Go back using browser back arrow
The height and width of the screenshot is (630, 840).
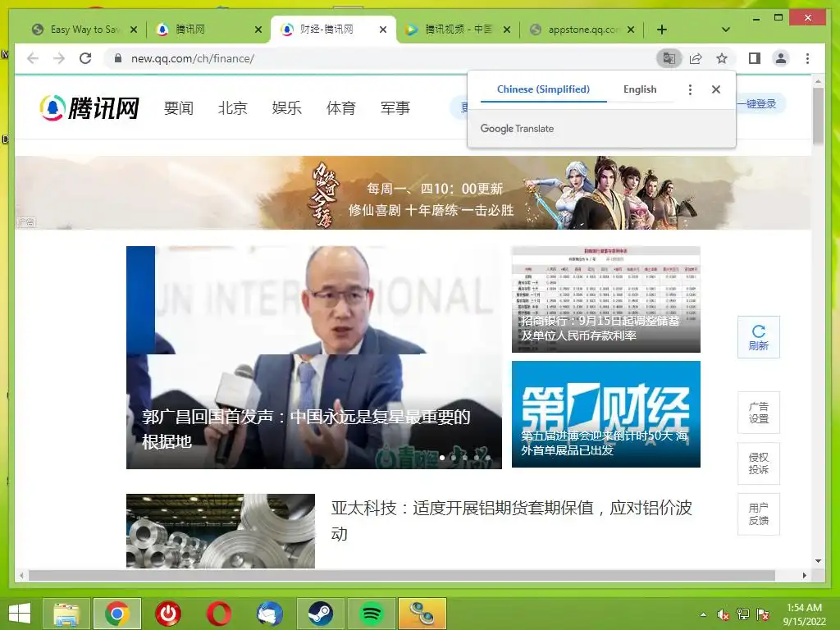pyautogui.click(x=33, y=58)
